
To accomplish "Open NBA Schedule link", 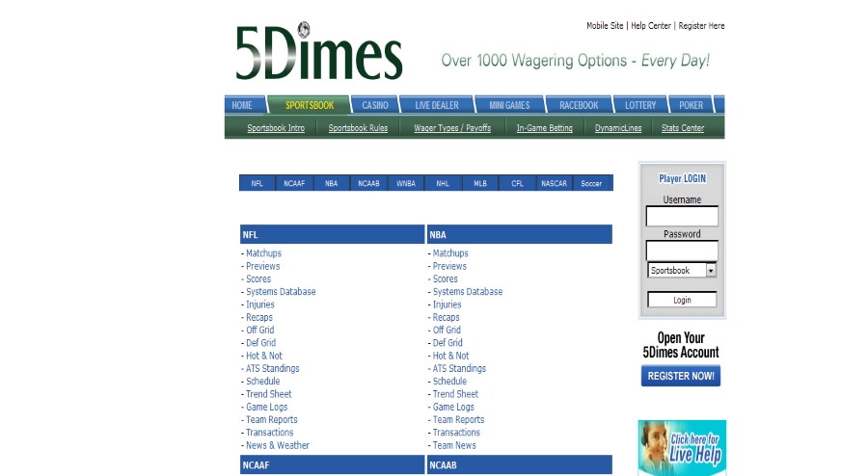I will (449, 381).
